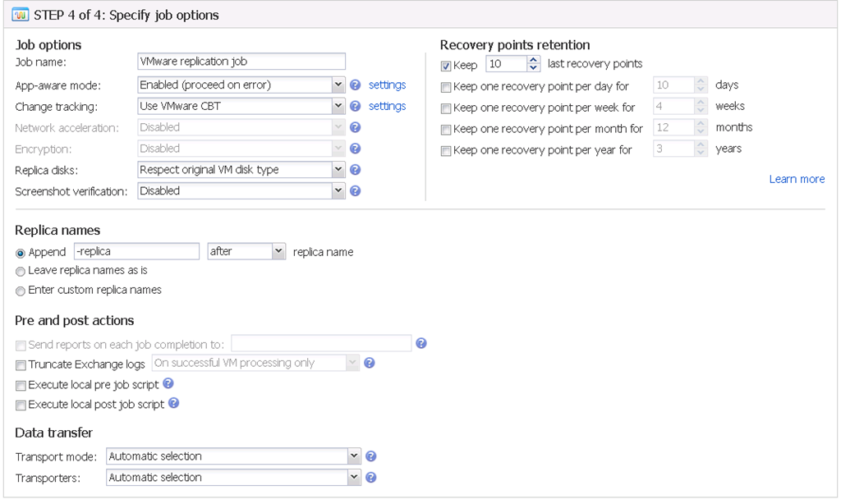Open help for Encryption
841x504 pixels.
coord(355,149)
